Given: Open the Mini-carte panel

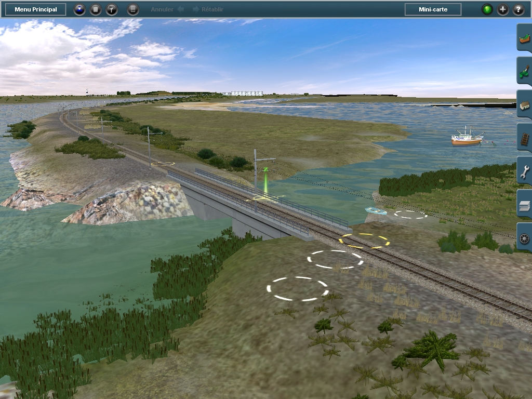Looking at the screenshot, I should (x=433, y=9).
